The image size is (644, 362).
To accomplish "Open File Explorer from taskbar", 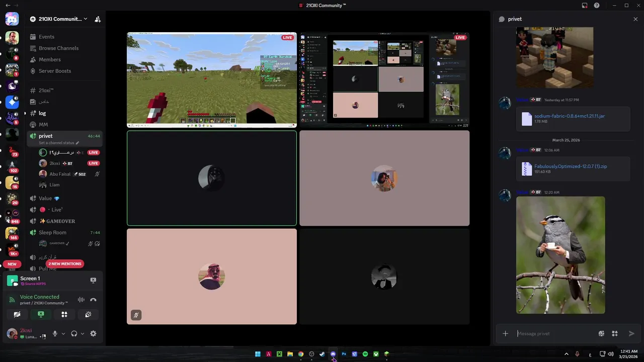I will click(x=290, y=354).
